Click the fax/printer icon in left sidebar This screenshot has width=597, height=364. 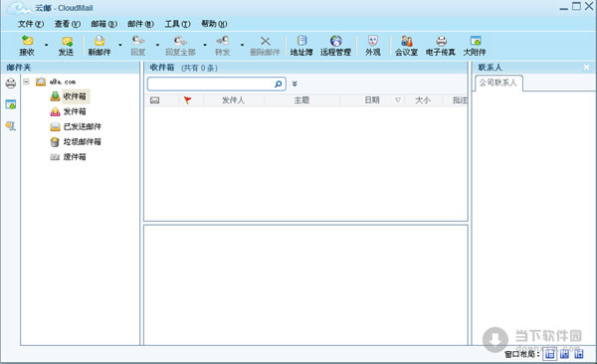pos(11,83)
